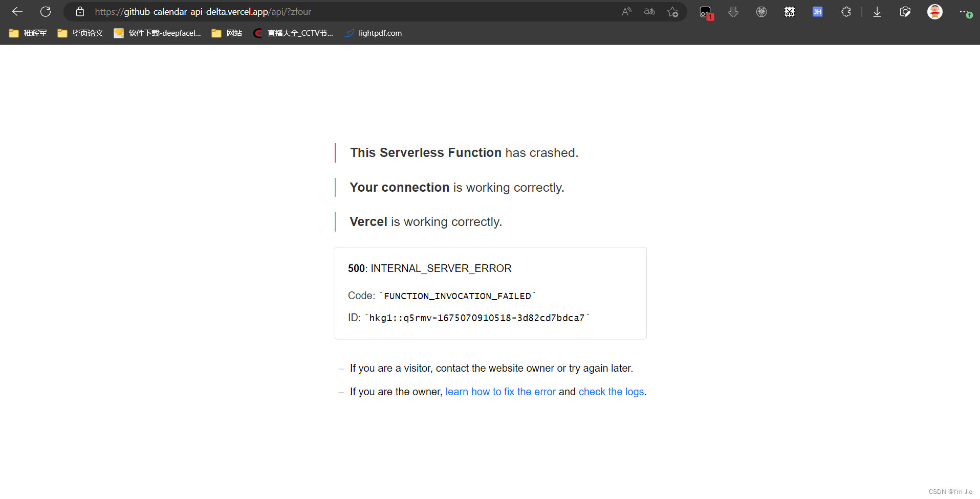Launch the Web Capture camera tool
This screenshot has width=980, height=499.
[905, 11]
